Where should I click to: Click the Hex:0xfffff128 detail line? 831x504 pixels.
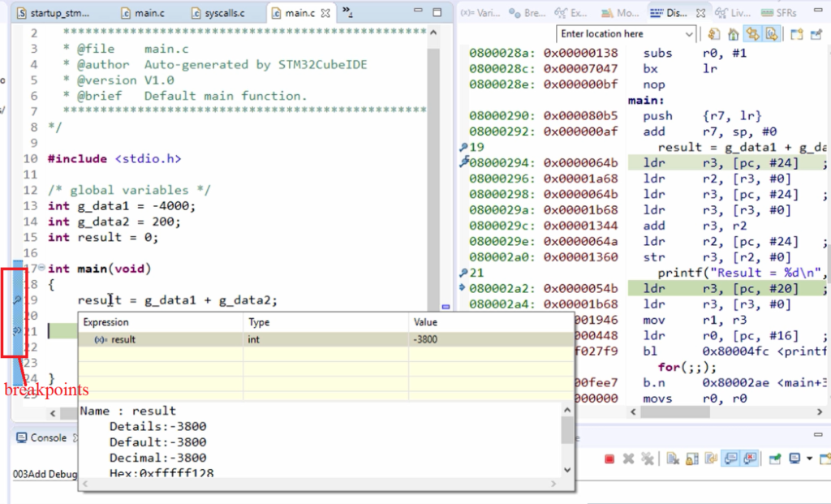161,473
